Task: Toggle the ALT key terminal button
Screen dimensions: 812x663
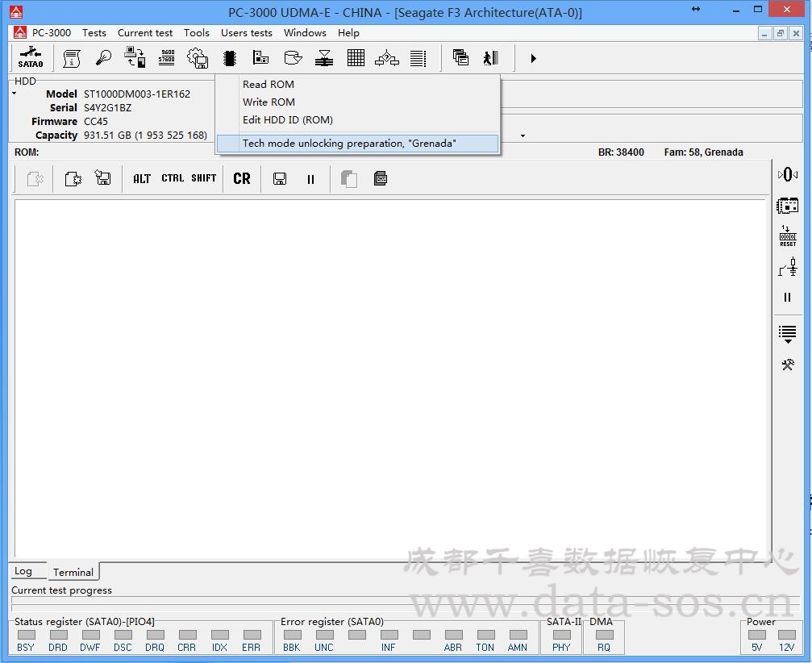Action: pyautogui.click(x=142, y=178)
